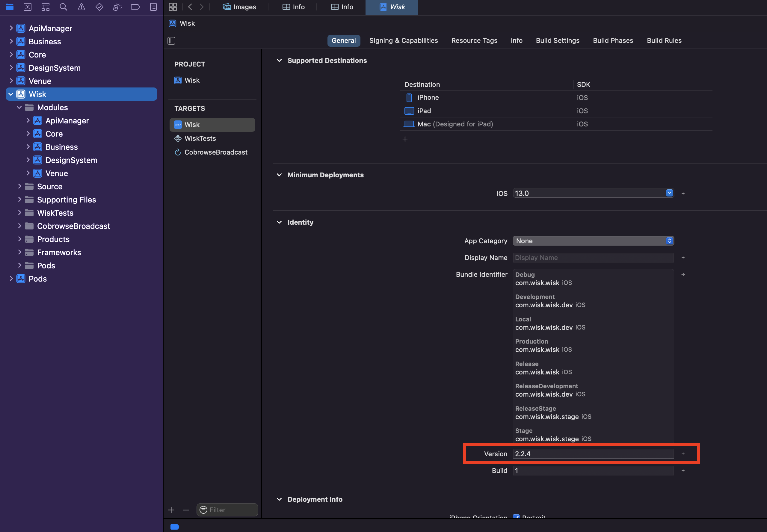
Task: Remove a target with the bottom minus button
Action: (186, 510)
